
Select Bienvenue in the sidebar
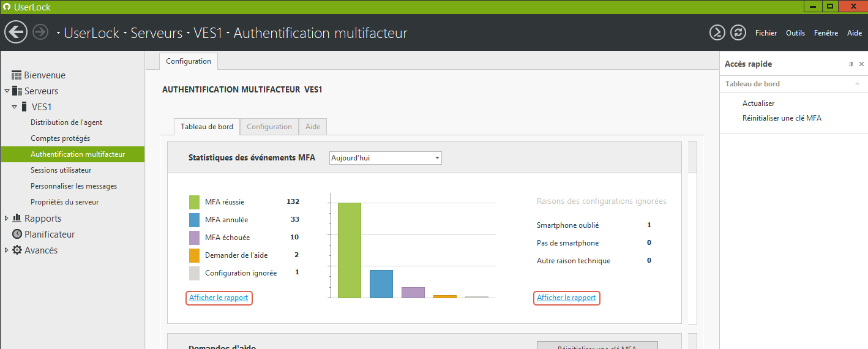pyautogui.click(x=45, y=75)
